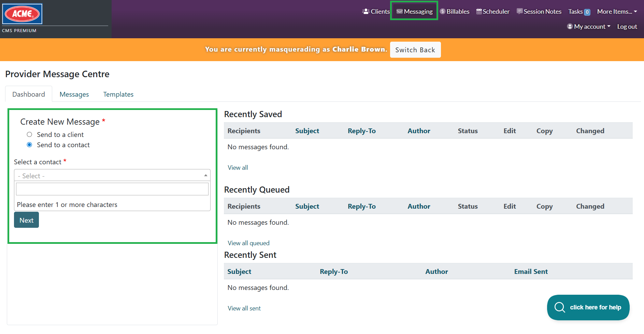Open the Select a contact dropdown
This screenshot has height=334, width=644.
coord(112,176)
